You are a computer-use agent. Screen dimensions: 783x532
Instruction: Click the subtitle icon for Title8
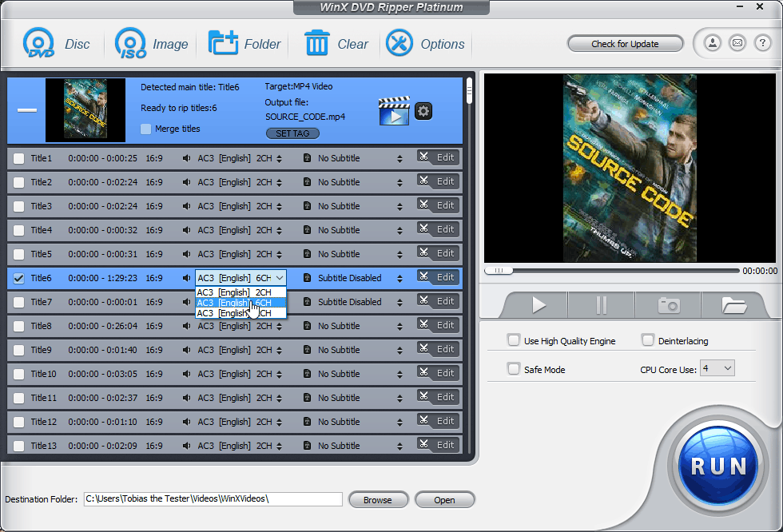point(307,326)
